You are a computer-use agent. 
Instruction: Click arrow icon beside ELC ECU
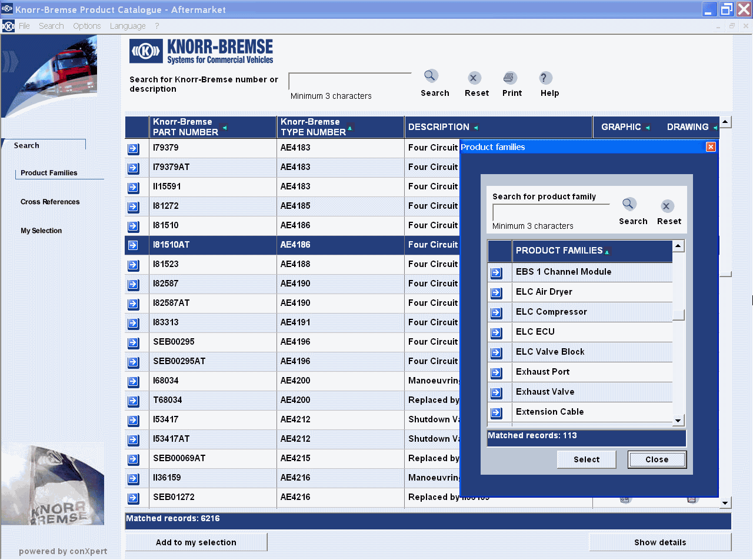coord(497,333)
